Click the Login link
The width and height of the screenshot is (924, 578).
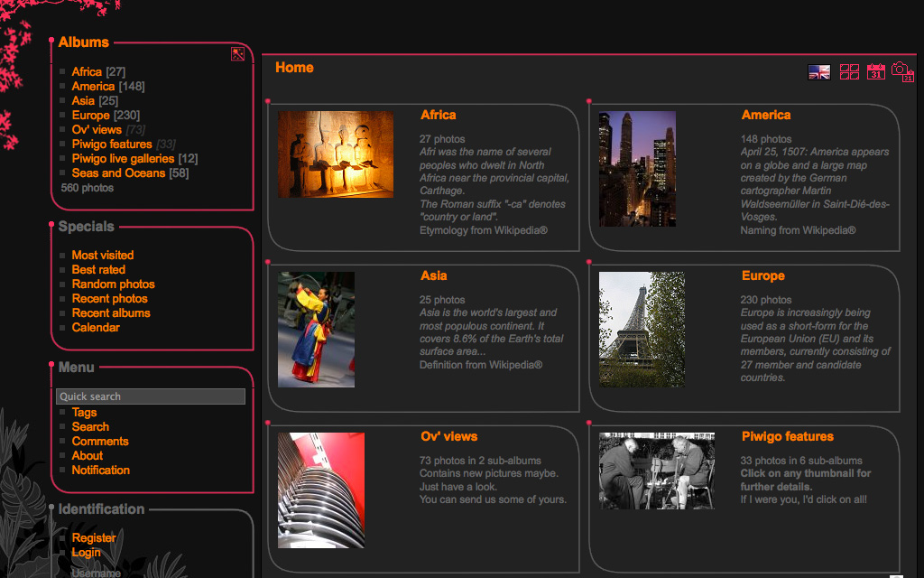(87, 553)
